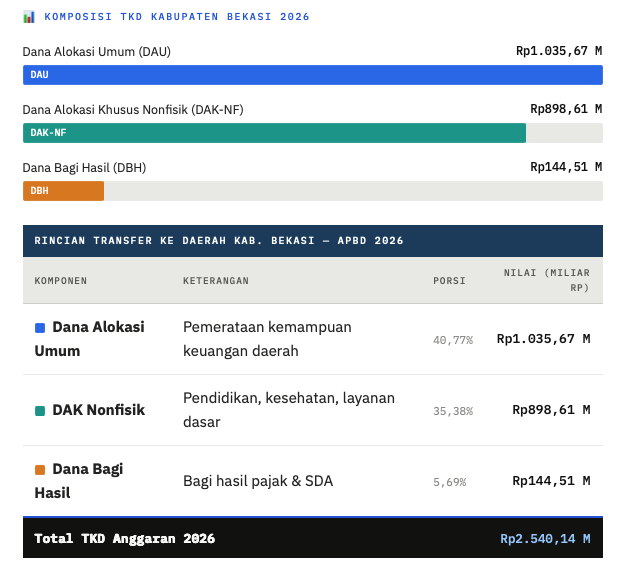Click the 'PORSI' column header

pos(449,281)
